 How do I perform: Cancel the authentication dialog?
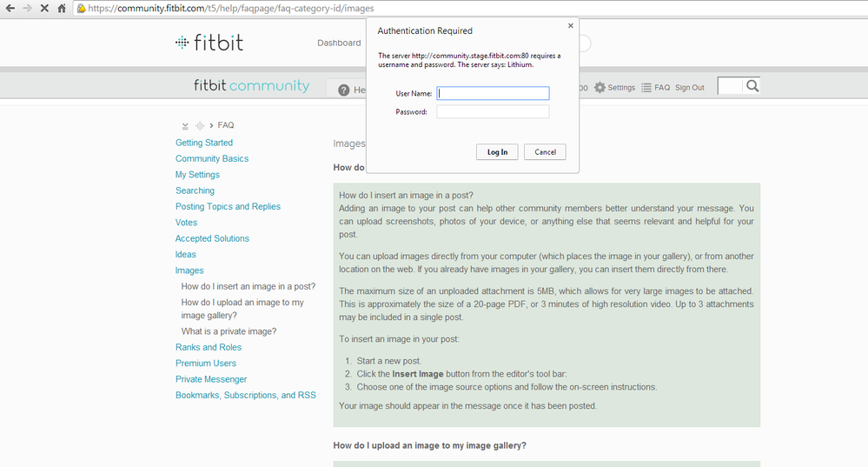point(546,152)
